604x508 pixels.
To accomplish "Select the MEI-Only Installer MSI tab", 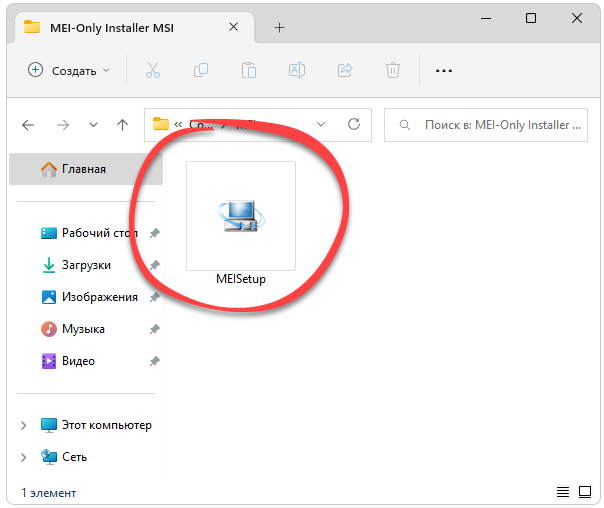I will coord(135,28).
